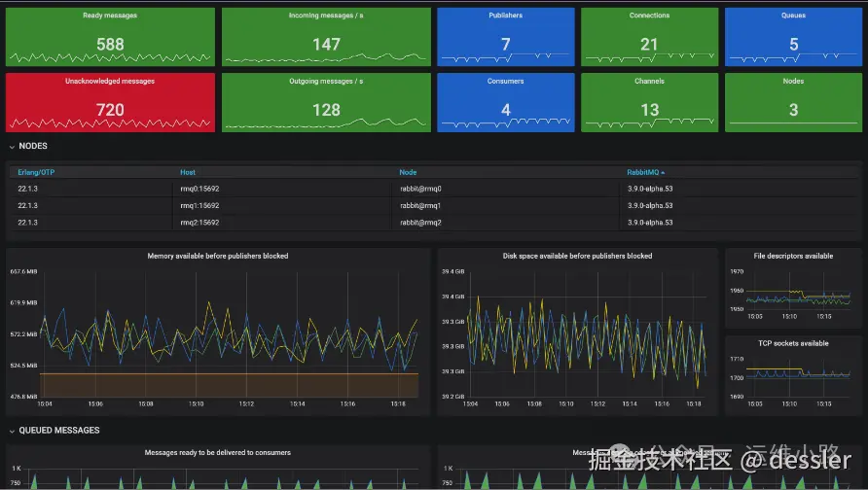Open the Queues stat panel
The height and width of the screenshot is (490, 868).
pyautogui.click(x=793, y=37)
